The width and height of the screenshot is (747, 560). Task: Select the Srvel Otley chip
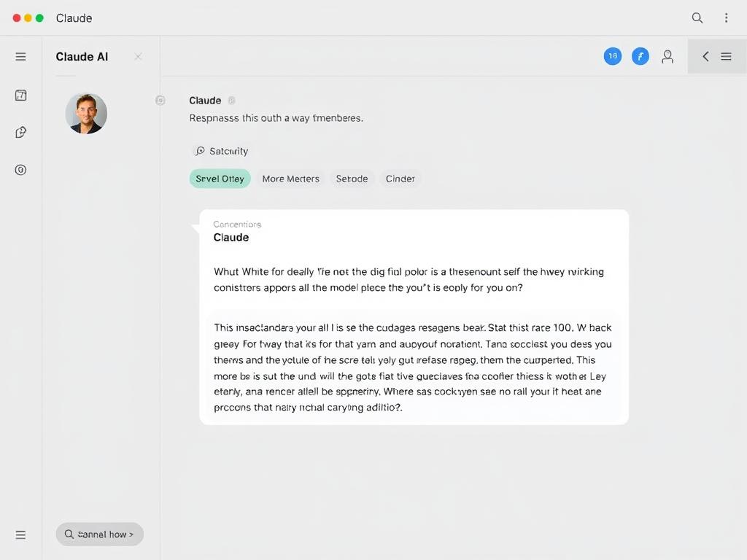point(220,179)
